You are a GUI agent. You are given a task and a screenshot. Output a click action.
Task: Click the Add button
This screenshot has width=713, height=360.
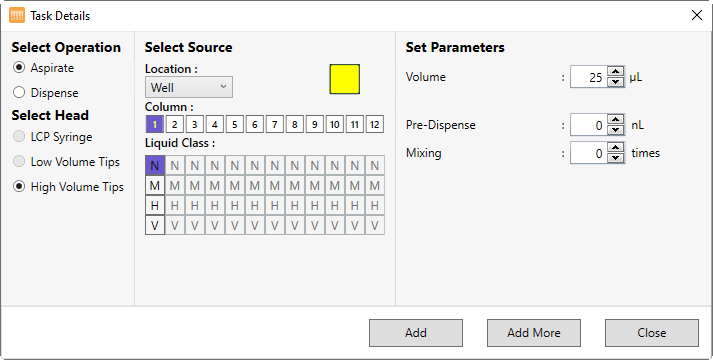tap(416, 333)
